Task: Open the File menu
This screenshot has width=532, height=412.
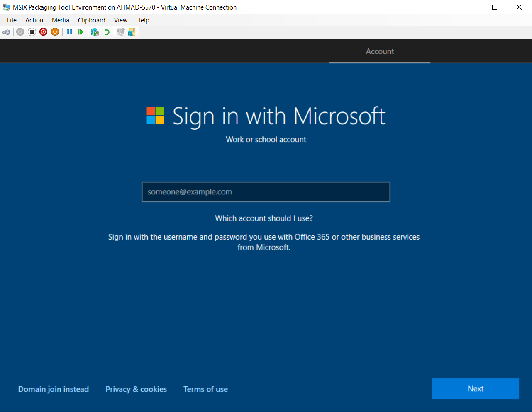Action: pos(12,20)
